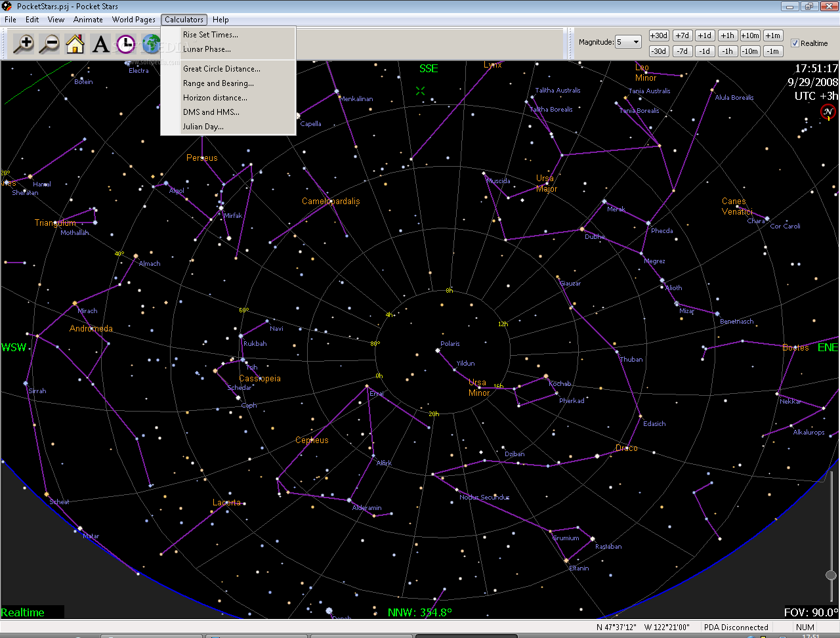Zoom out with the minus magnifier icon
Screen dimensions: 840x638
[49, 44]
